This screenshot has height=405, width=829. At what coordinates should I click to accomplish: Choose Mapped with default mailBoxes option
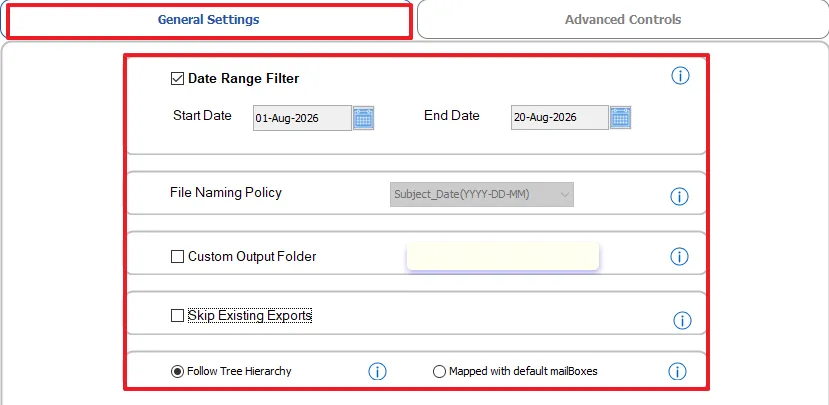[439, 372]
